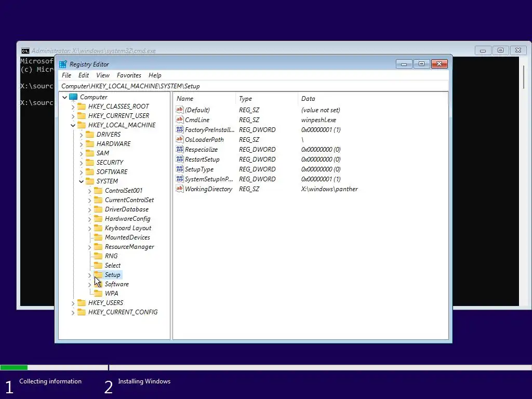Select the Computer root icon in tree
Viewport: 532px width, 399px height.
pyautogui.click(x=73, y=97)
